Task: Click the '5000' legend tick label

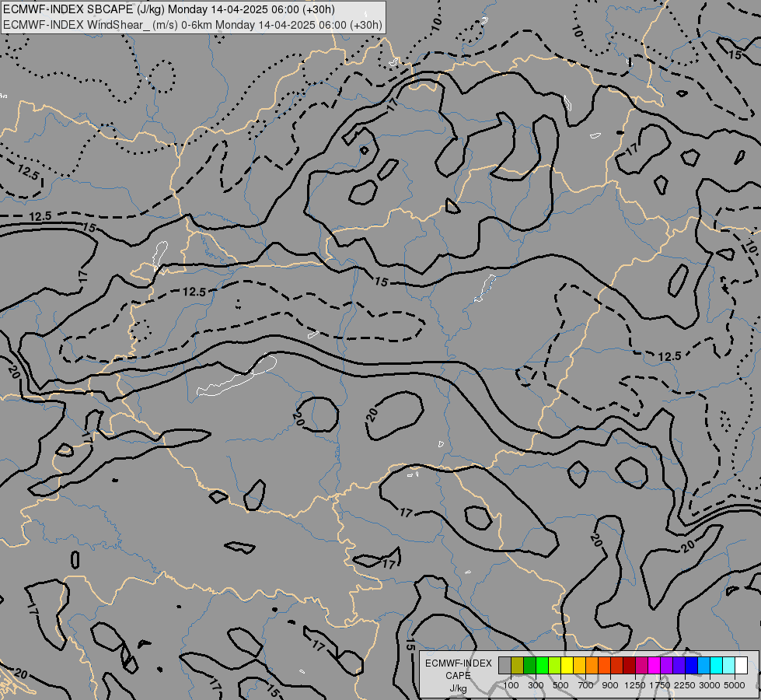Action: click(x=735, y=685)
